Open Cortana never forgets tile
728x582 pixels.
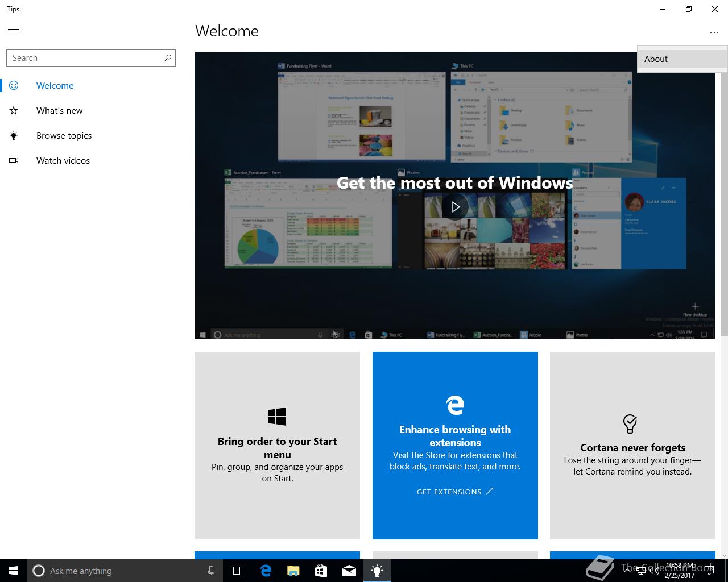pyautogui.click(x=632, y=446)
